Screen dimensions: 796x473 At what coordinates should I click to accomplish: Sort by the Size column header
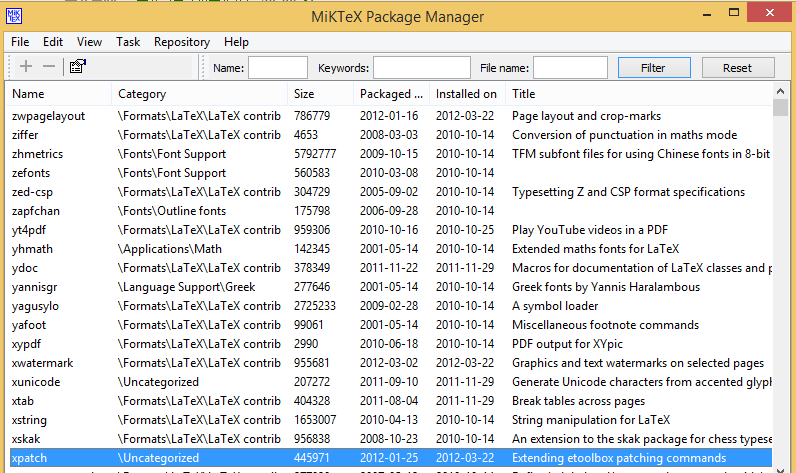point(320,94)
